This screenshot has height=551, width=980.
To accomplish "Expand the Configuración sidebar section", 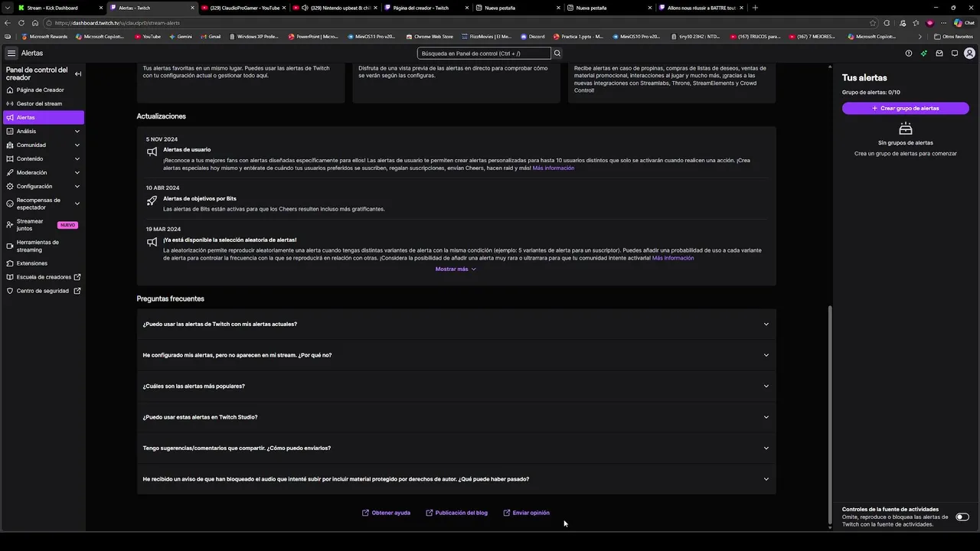I will coord(44,186).
